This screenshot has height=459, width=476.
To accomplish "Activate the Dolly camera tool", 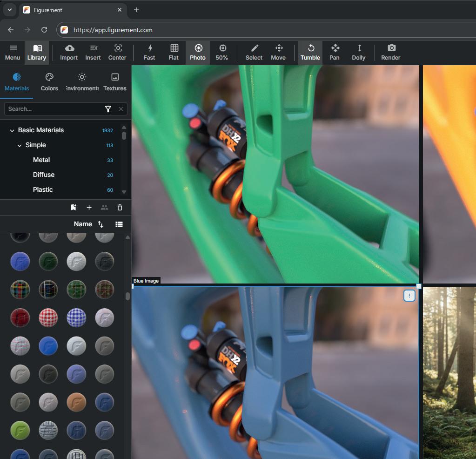I will tap(358, 52).
